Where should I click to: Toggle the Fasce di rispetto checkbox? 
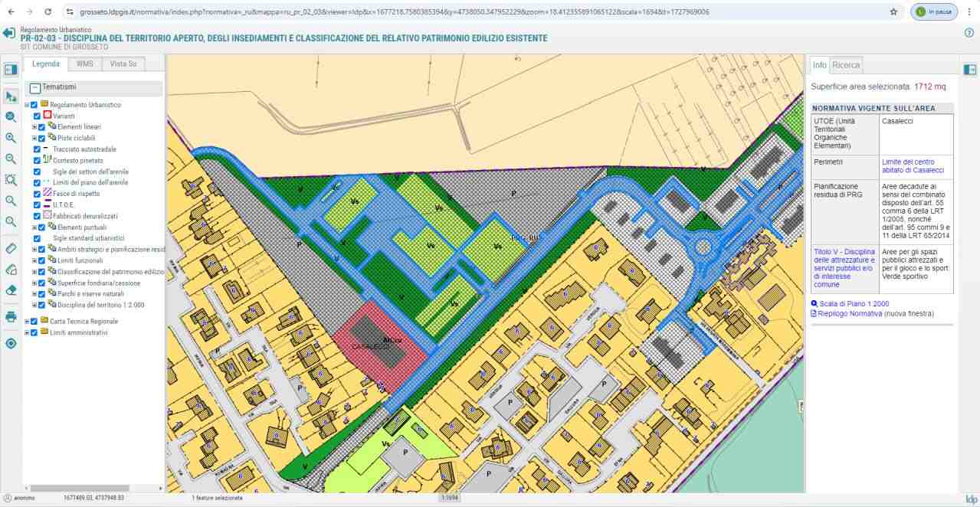point(38,194)
